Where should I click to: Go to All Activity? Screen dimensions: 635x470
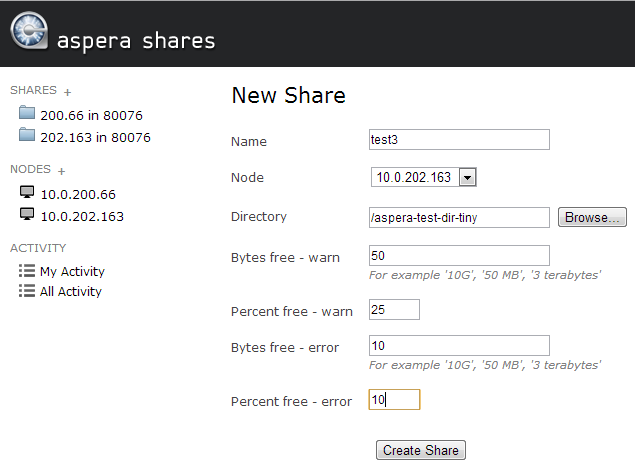coord(71,291)
